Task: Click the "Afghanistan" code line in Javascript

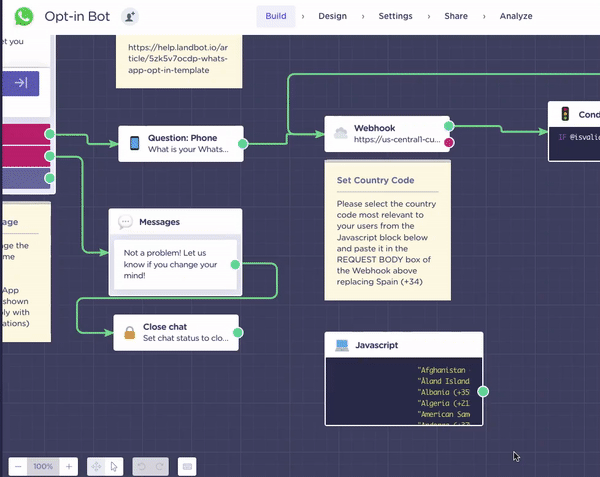Action: pos(443,370)
